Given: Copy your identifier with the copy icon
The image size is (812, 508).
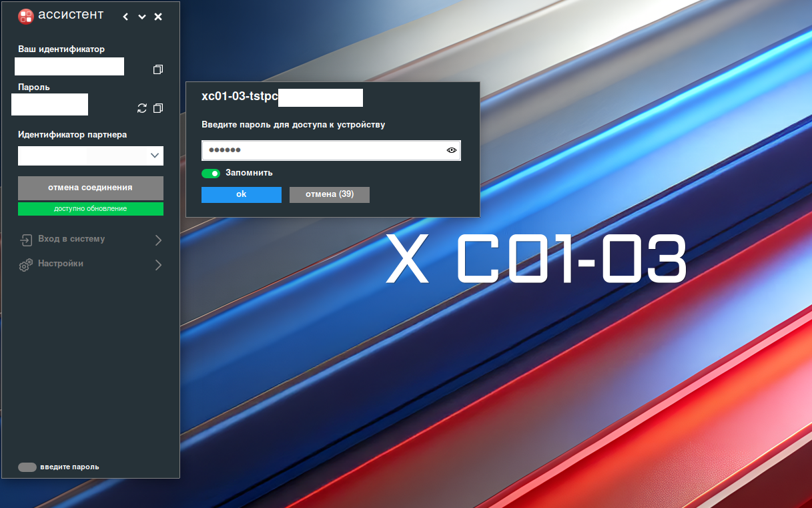Looking at the screenshot, I should pos(158,69).
